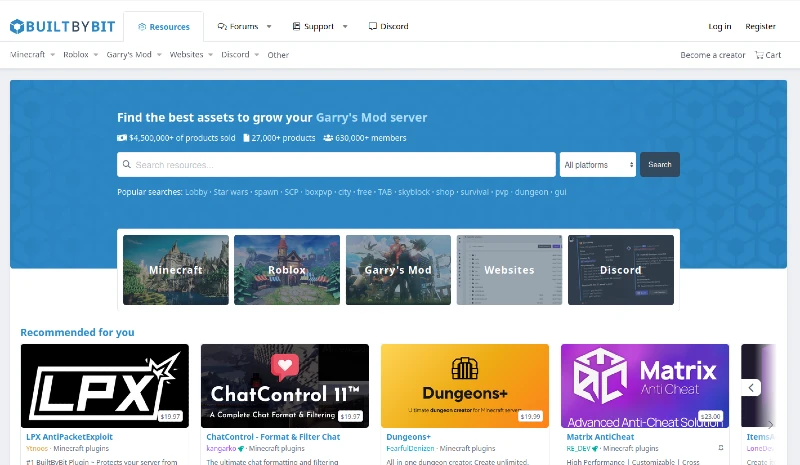This screenshot has width=800, height=465.
Task: Open the LPX product banner image
Action: click(105, 386)
